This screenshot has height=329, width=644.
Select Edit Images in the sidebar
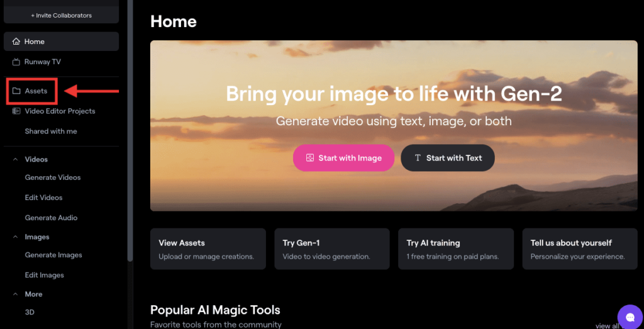click(45, 275)
